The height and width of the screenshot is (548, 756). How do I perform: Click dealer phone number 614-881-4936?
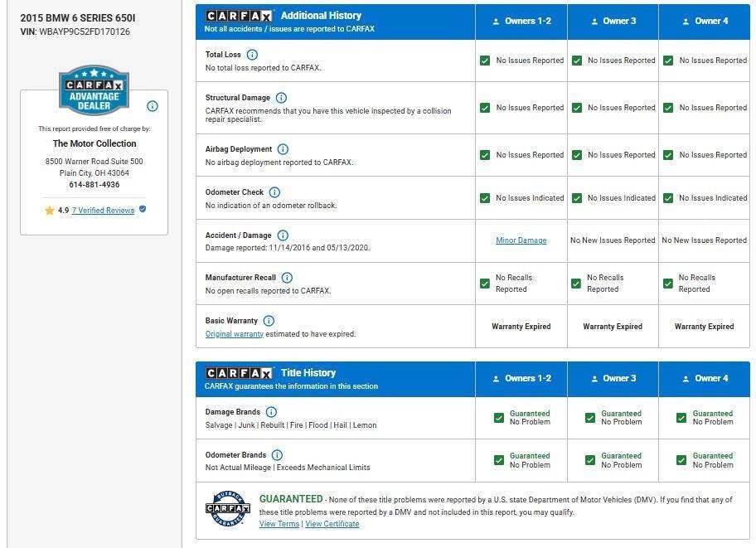(x=94, y=185)
